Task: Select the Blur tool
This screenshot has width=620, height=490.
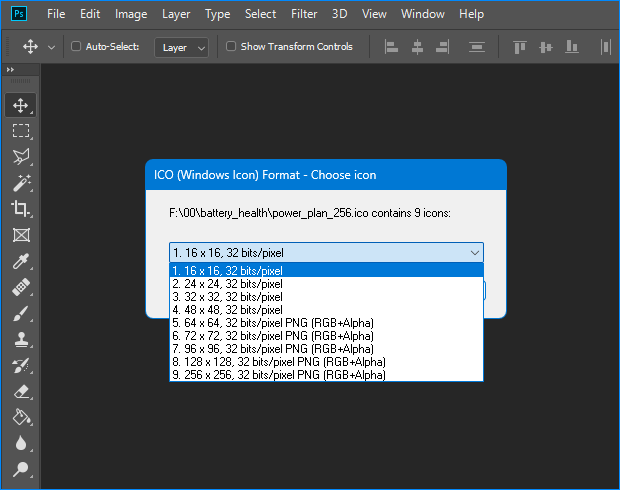Action: [x=21, y=443]
